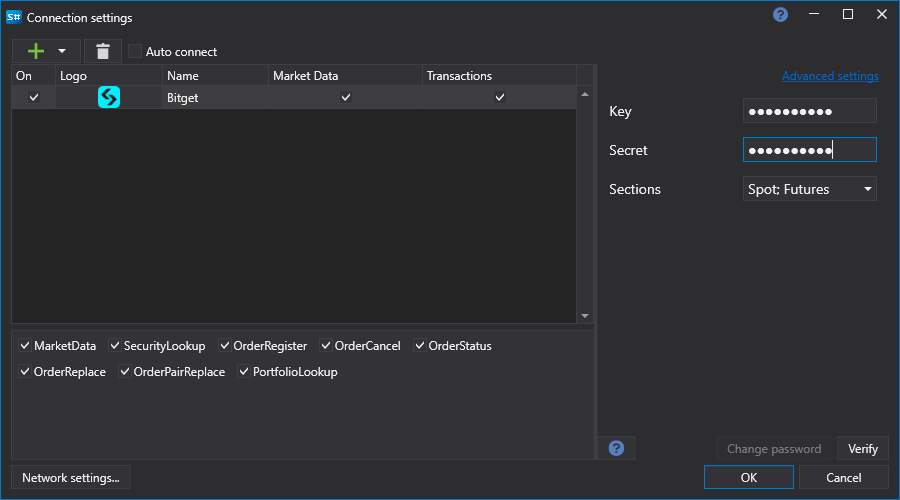Click the Cancel button
900x500 pixels.
click(843, 478)
